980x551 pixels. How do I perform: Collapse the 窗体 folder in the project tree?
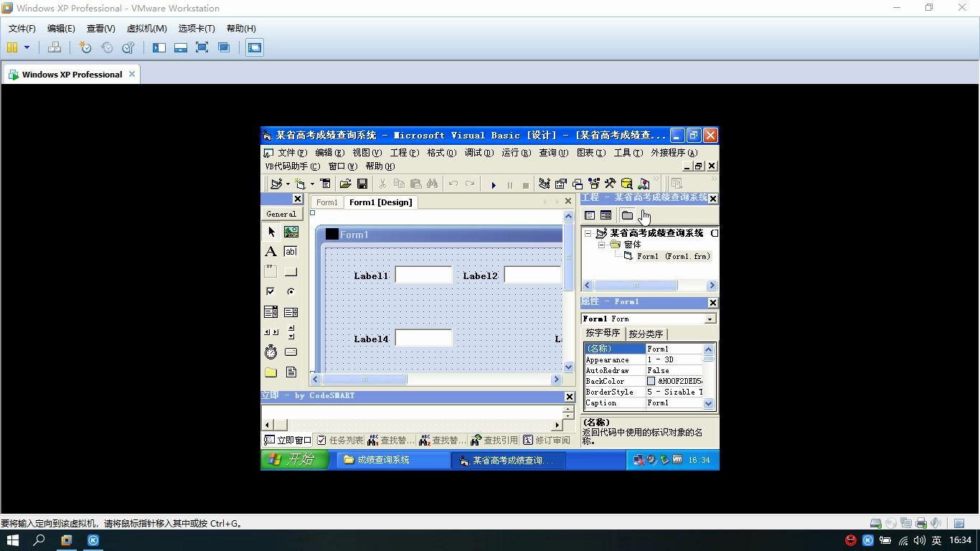point(601,244)
